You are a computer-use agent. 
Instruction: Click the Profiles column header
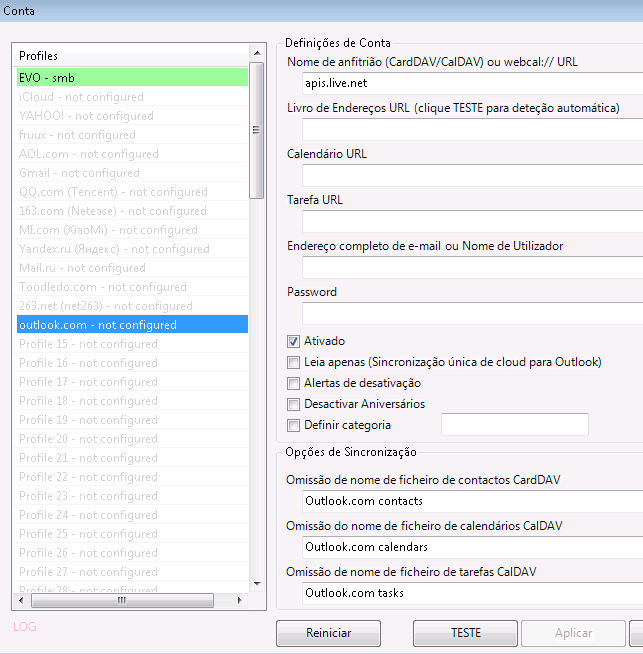(x=131, y=55)
